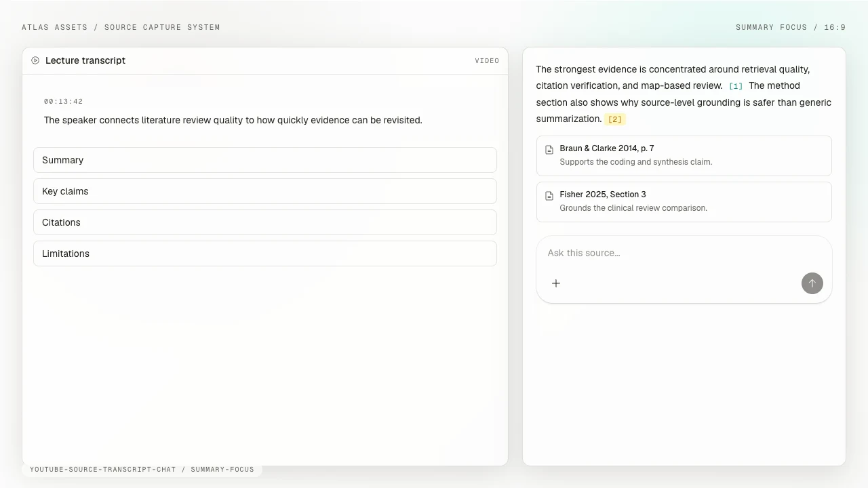The height and width of the screenshot is (488, 868).
Task: Open the Braun & Clarke 2014, p. 7 source
Action: click(x=684, y=156)
